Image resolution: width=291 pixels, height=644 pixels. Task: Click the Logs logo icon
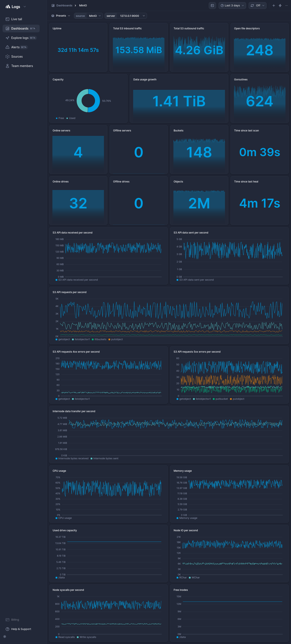coord(8,7)
